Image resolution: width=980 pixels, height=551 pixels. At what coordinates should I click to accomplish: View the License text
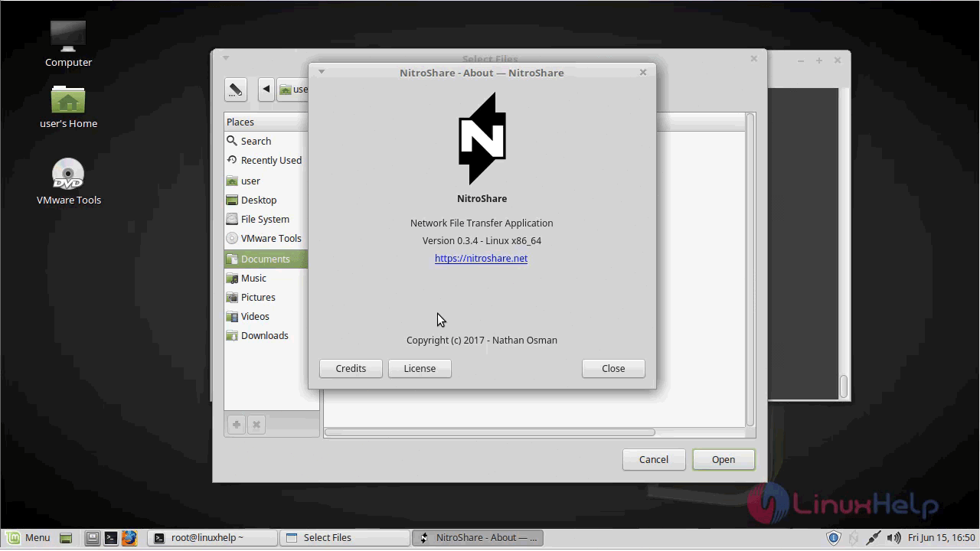420,368
